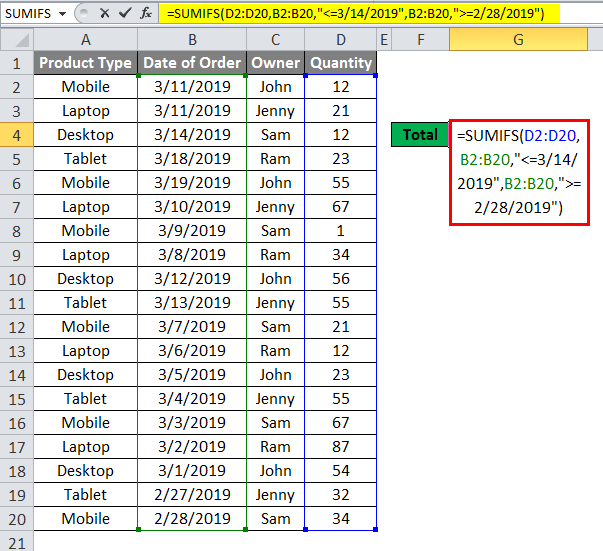Viewport: 603px width, 551px height.
Task: Select the quantity 56 cell
Action: point(341,279)
